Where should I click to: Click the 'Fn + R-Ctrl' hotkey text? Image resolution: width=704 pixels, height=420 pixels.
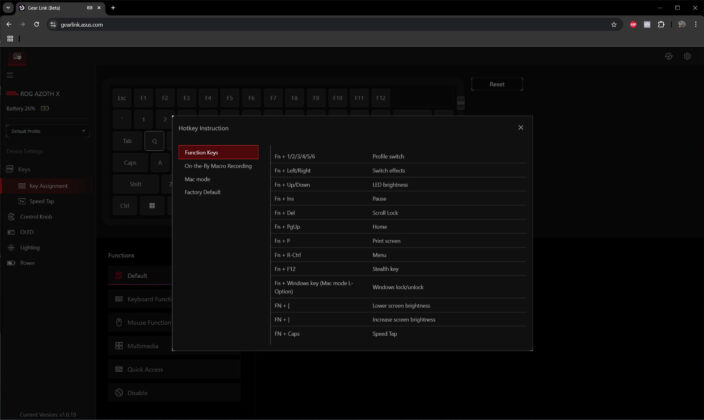pos(287,255)
